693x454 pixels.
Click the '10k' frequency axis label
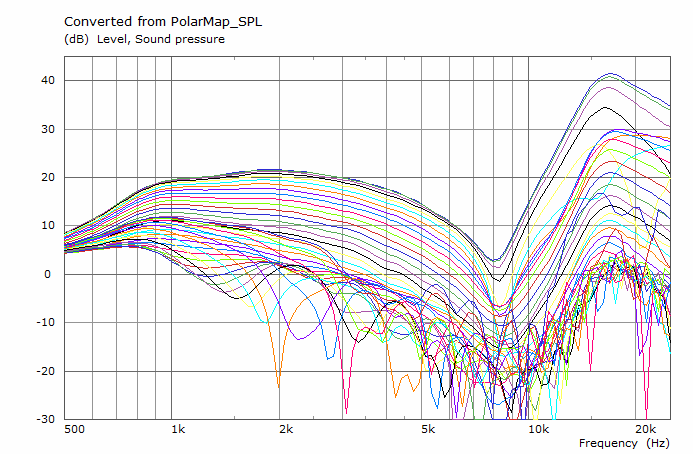click(539, 429)
